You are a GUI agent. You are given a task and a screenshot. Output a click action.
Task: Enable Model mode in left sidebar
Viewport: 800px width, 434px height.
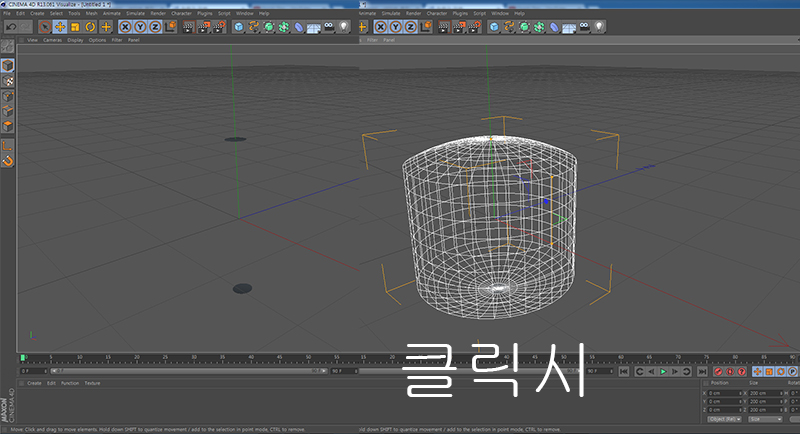[8, 65]
